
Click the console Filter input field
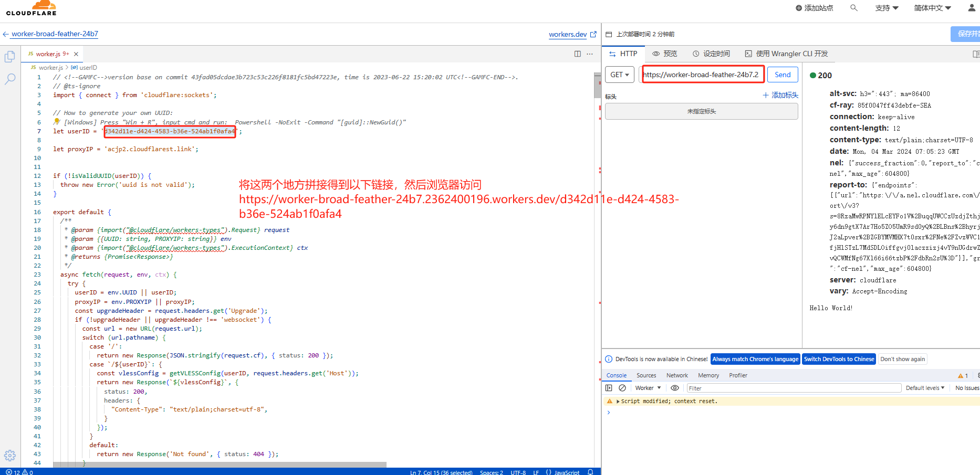pos(793,388)
